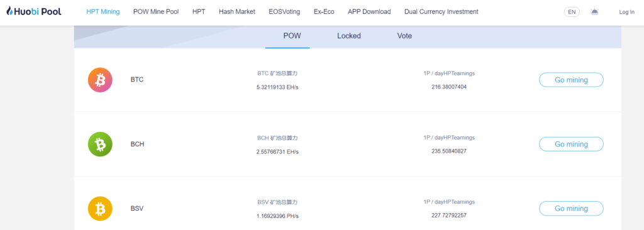644x230 pixels.
Task: Click the yellow BSV coin icon
Action: click(x=100, y=209)
